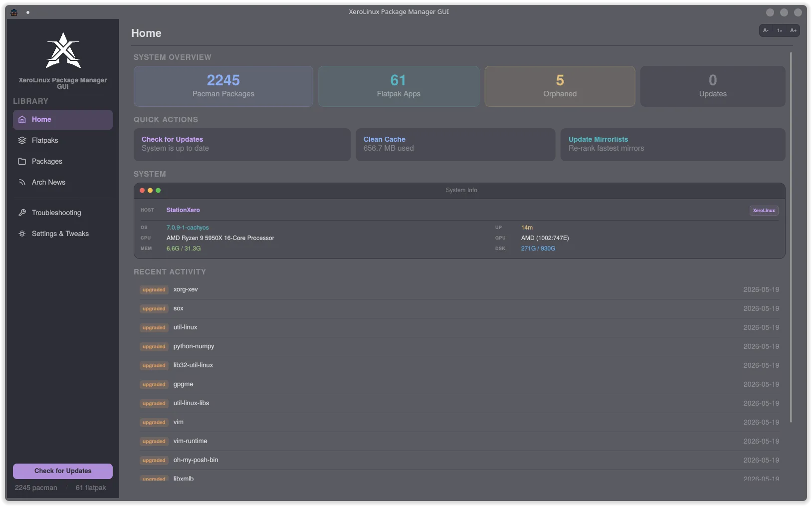Click the Home house icon in sidebar
812x506 pixels.
[22, 120]
